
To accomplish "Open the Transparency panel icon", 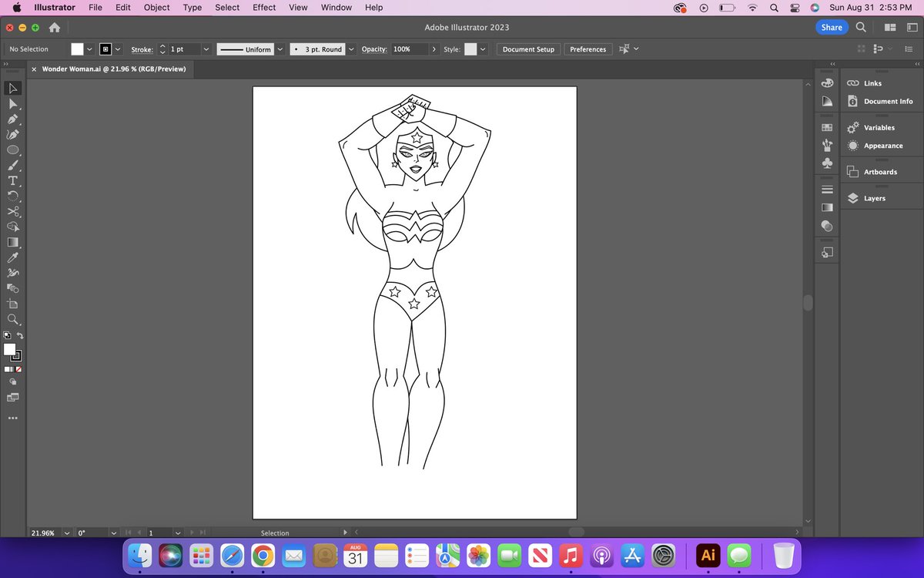I will click(827, 226).
